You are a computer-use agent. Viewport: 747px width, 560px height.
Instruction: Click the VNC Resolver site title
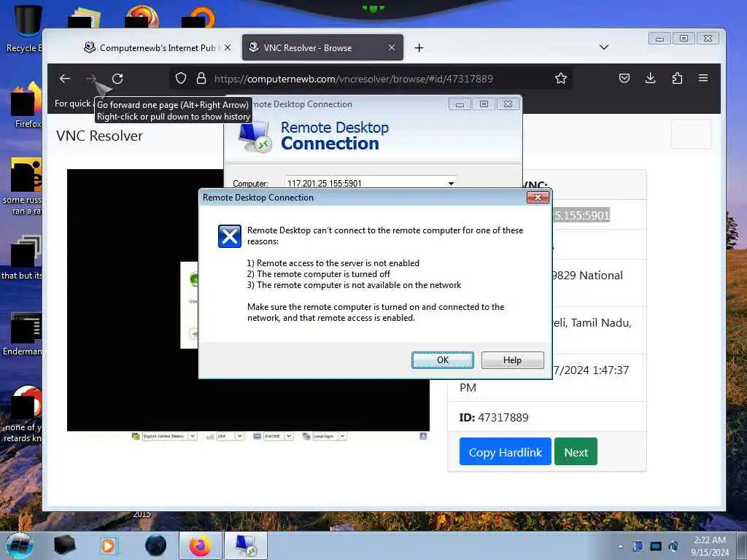point(99,136)
